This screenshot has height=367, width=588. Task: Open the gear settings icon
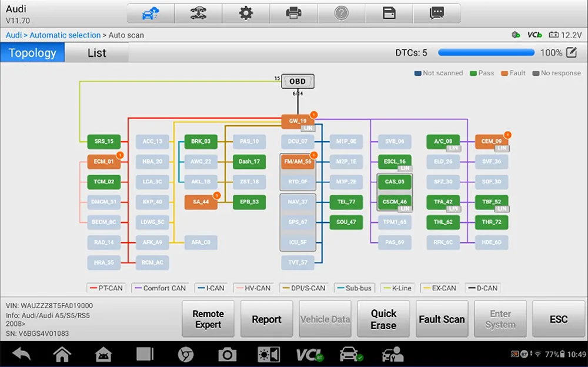pyautogui.click(x=246, y=14)
